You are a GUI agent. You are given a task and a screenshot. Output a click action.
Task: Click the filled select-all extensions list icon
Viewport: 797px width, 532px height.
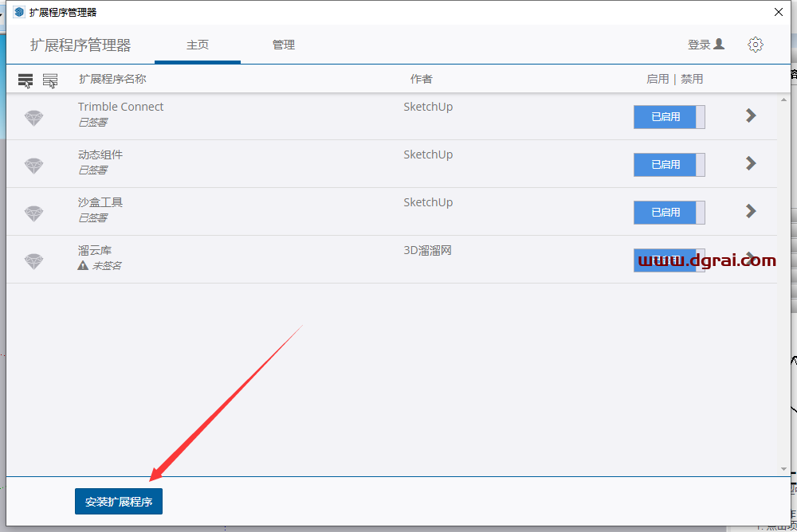(x=26, y=80)
